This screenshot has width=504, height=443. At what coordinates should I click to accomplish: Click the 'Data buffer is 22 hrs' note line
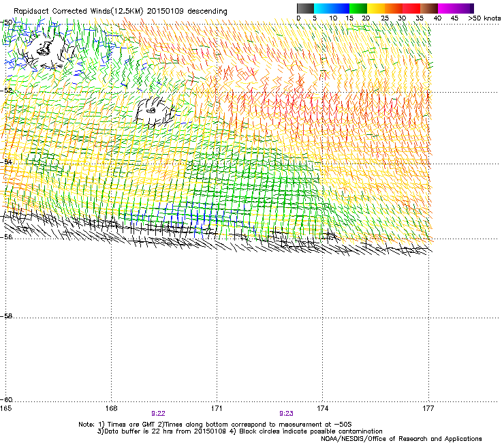coord(240,431)
